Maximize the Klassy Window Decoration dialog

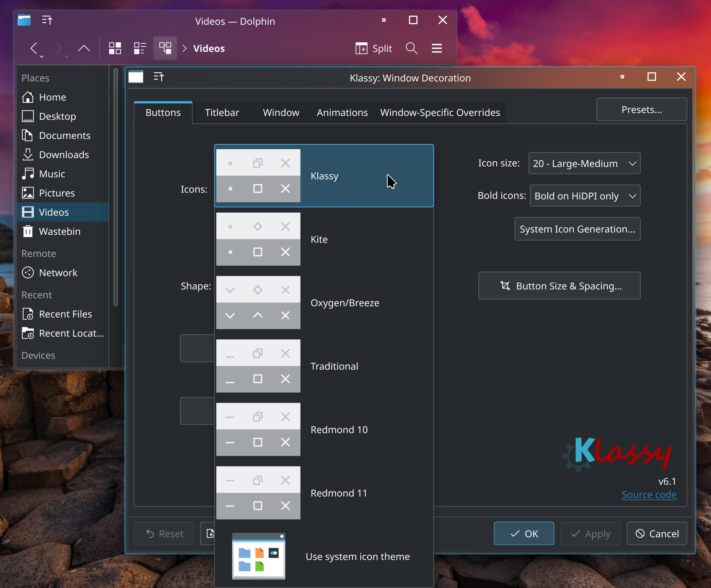651,77
